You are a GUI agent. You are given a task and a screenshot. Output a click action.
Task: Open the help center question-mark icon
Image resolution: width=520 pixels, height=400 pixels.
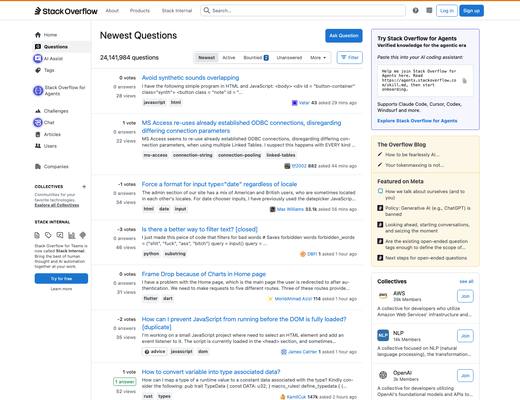tap(415, 11)
